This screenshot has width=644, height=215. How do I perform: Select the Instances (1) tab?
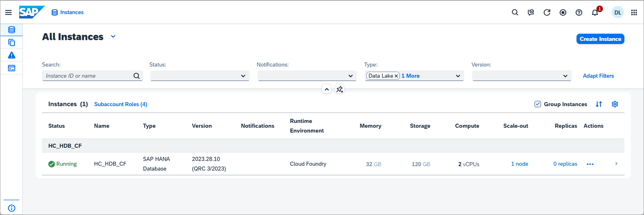click(68, 104)
